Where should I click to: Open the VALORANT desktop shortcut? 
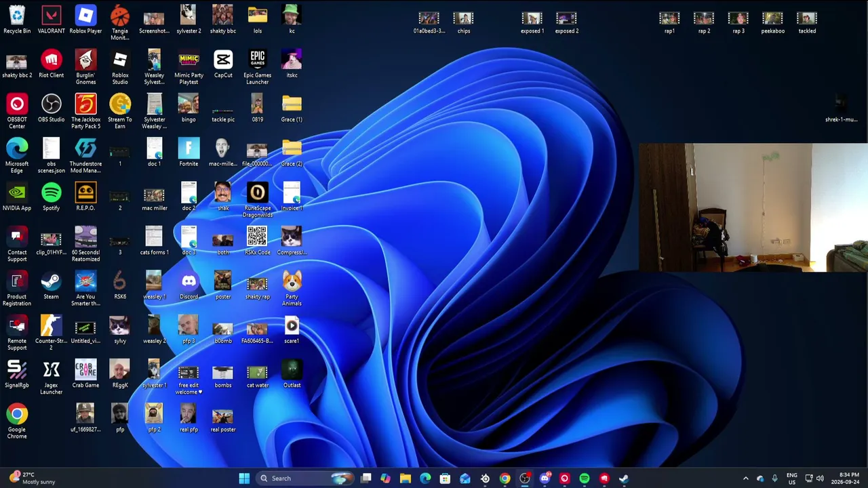(51, 19)
